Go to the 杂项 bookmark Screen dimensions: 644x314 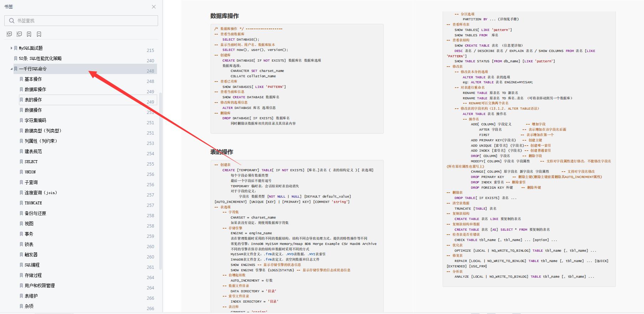click(x=29, y=306)
